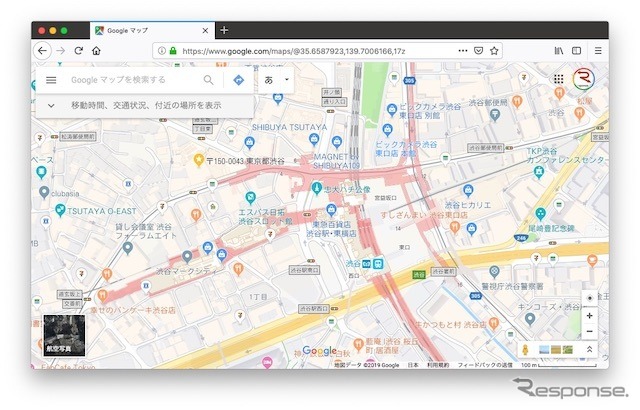Screen dimensions: 640x410
Task: Show my location target button
Action: [x=589, y=298]
